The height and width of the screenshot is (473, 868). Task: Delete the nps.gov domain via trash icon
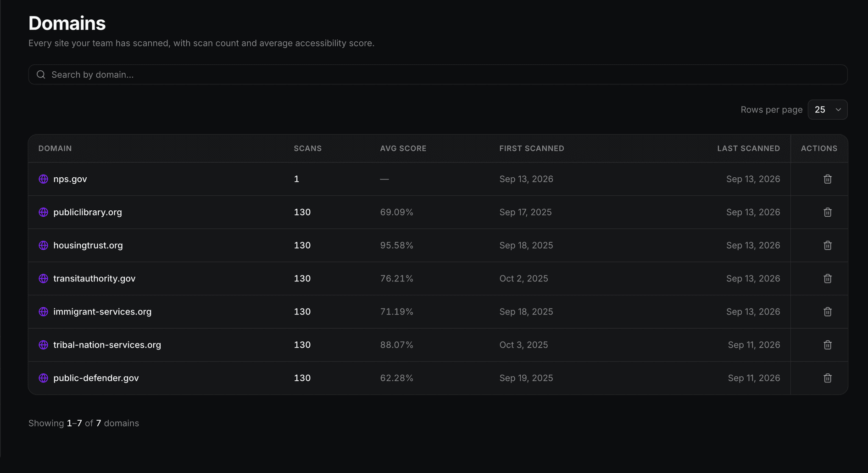[x=827, y=179]
